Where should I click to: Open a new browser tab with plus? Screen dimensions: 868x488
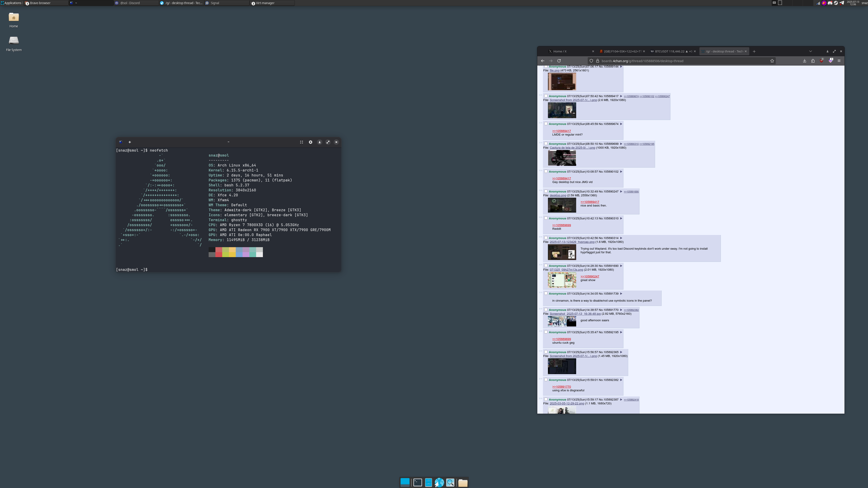(754, 52)
